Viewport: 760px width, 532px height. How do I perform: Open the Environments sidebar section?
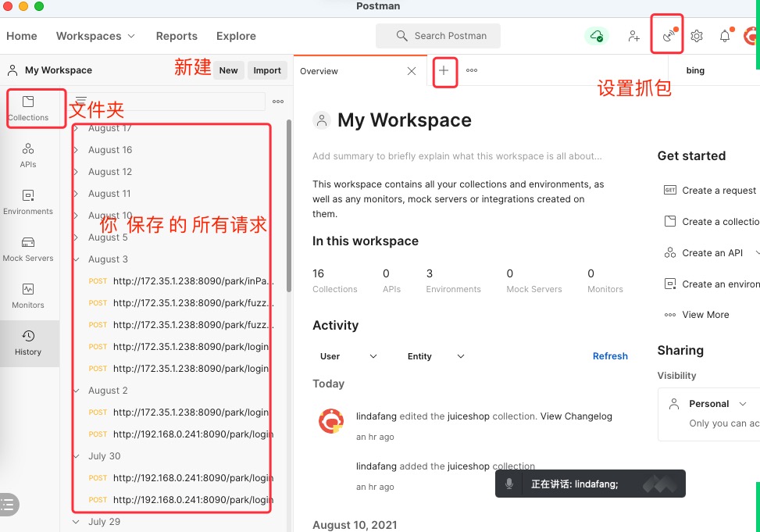click(28, 202)
